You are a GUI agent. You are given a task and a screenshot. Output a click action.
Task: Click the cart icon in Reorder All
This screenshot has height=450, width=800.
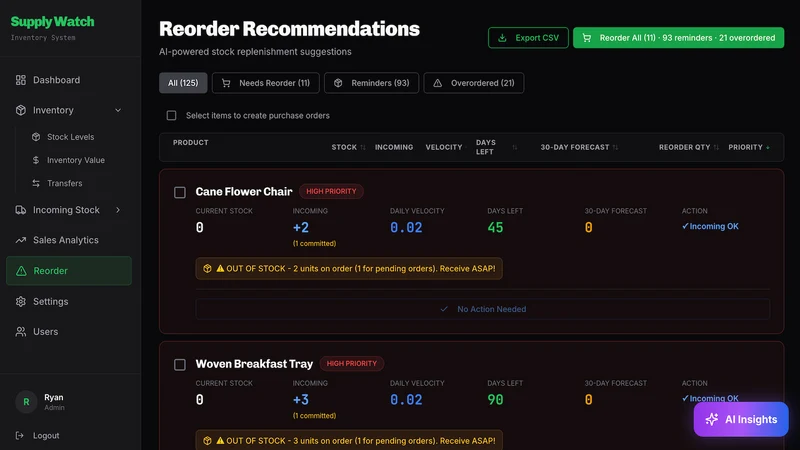(587, 38)
